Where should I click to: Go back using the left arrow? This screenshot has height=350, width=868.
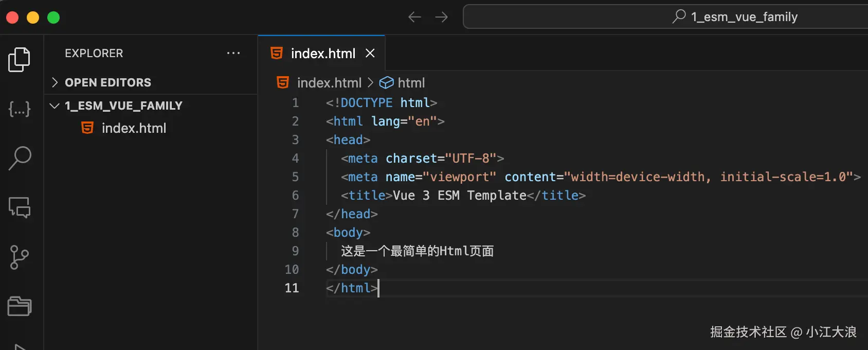pyautogui.click(x=414, y=17)
